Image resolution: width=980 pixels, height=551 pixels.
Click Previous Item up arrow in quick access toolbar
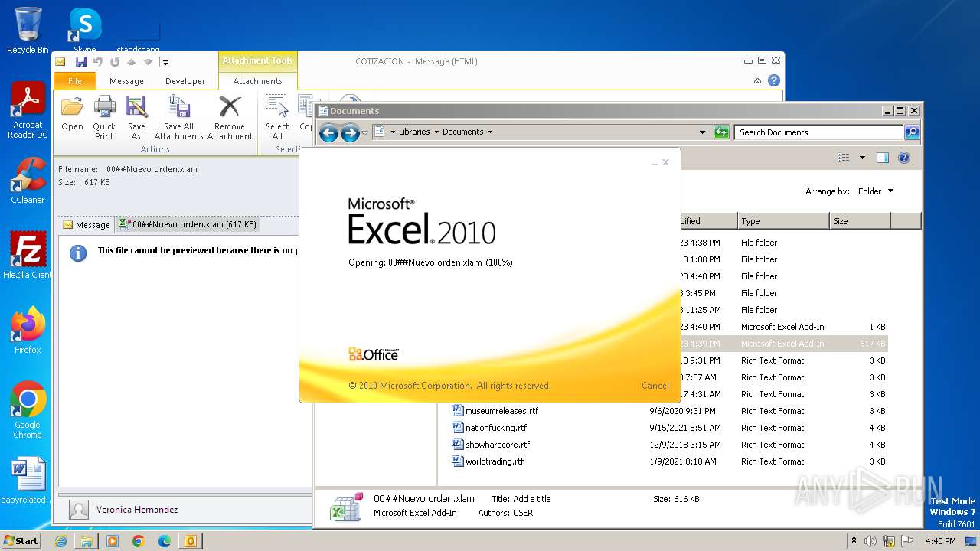tap(132, 62)
